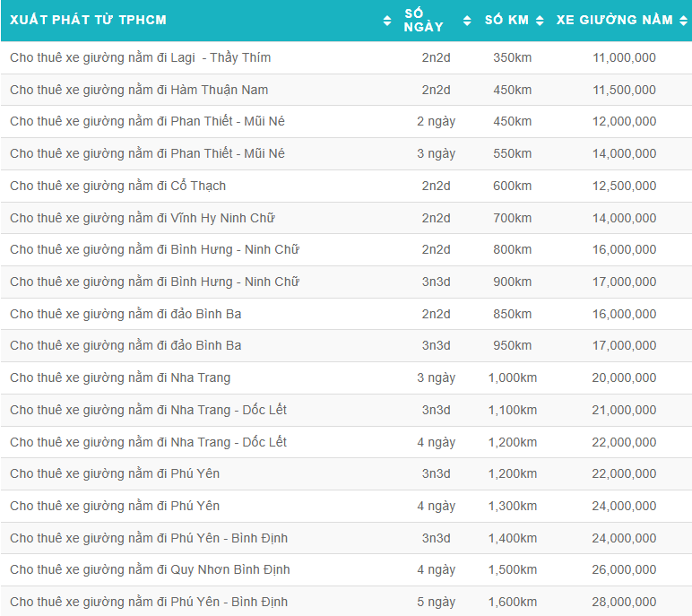Sort by the Xe giường nằm column arrows
Image resolution: width=692 pixels, height=616 pixels.
683,21
